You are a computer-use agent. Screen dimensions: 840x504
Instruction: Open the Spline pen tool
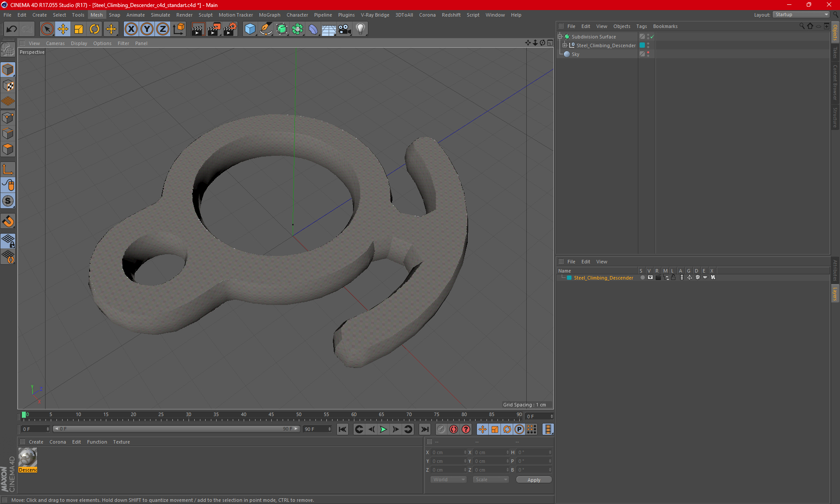coord(266,29)
